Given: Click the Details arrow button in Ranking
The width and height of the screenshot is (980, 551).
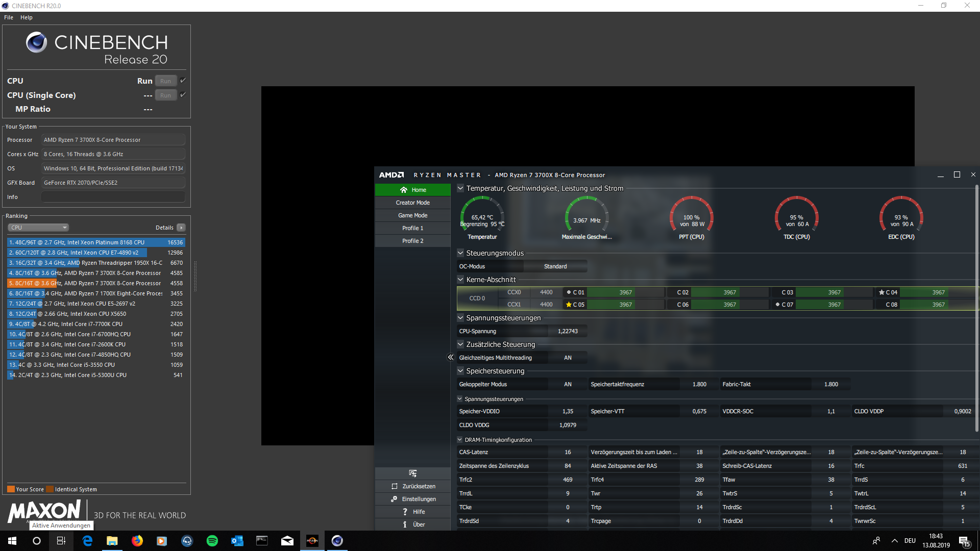Looking at the screenshot, I should click(x=181, y=228).
